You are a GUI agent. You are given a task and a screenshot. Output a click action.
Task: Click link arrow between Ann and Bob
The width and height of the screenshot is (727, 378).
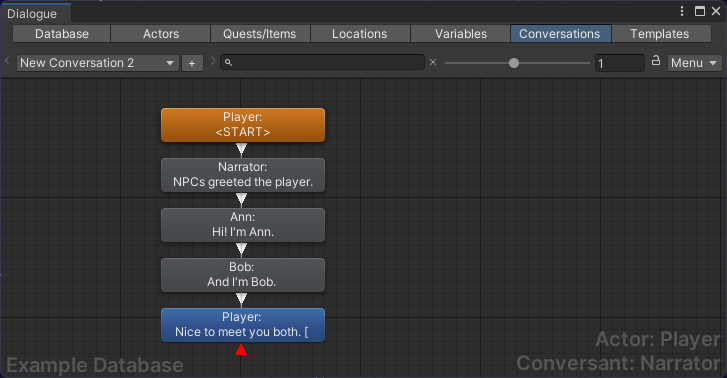click(x=241, y=250)
